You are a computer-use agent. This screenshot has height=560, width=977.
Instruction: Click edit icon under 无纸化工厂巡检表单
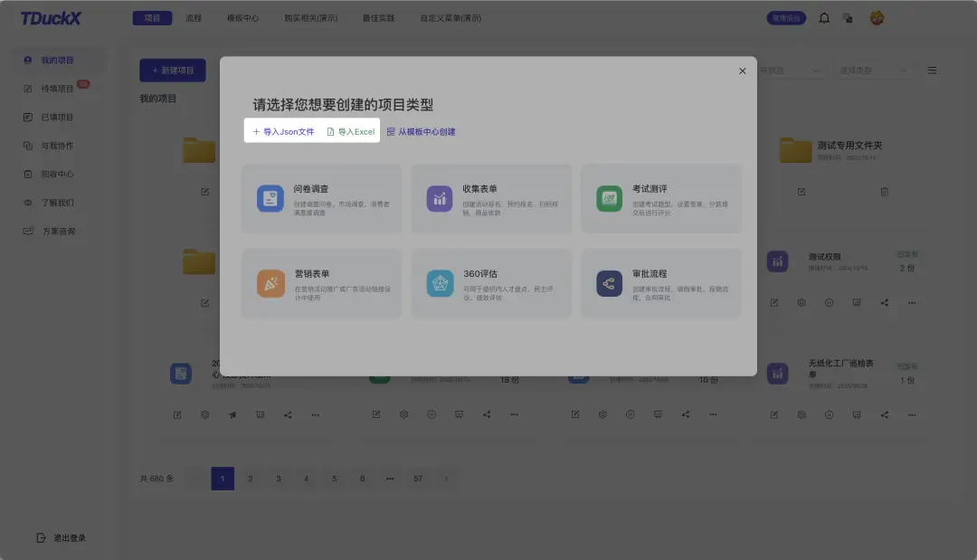pyautogui.click(x=773, y=415)
